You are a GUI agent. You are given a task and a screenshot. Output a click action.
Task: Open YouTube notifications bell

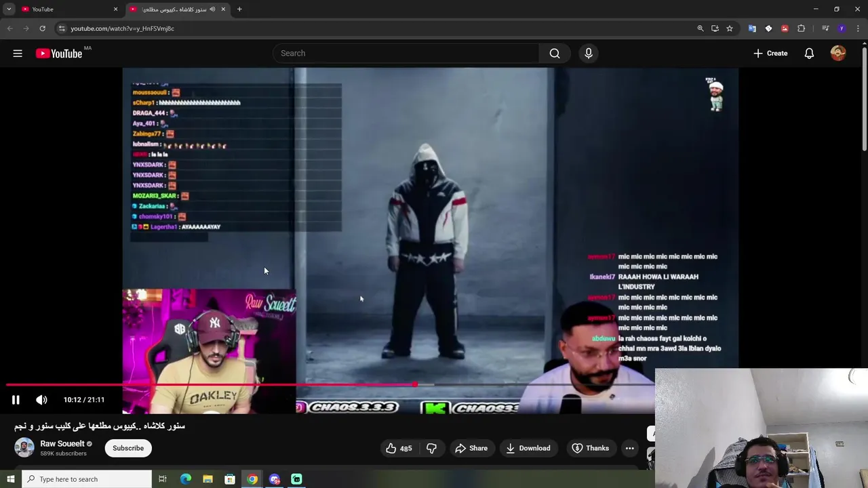809,54
